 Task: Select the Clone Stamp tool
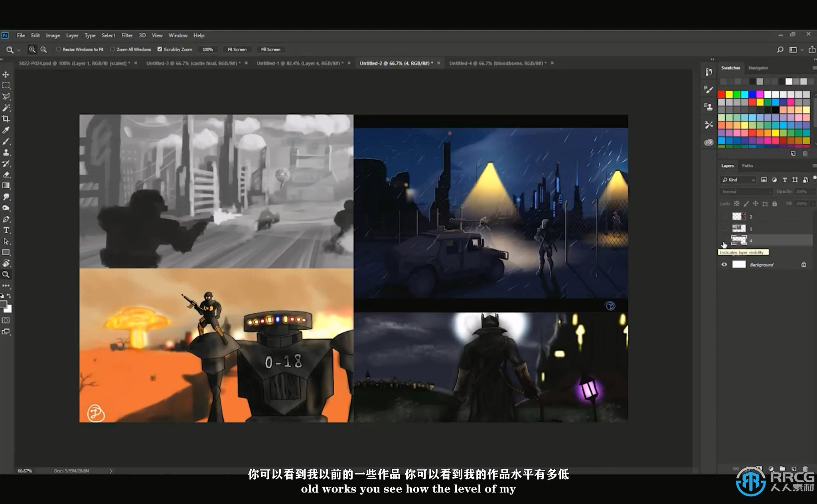click(6, 152)
